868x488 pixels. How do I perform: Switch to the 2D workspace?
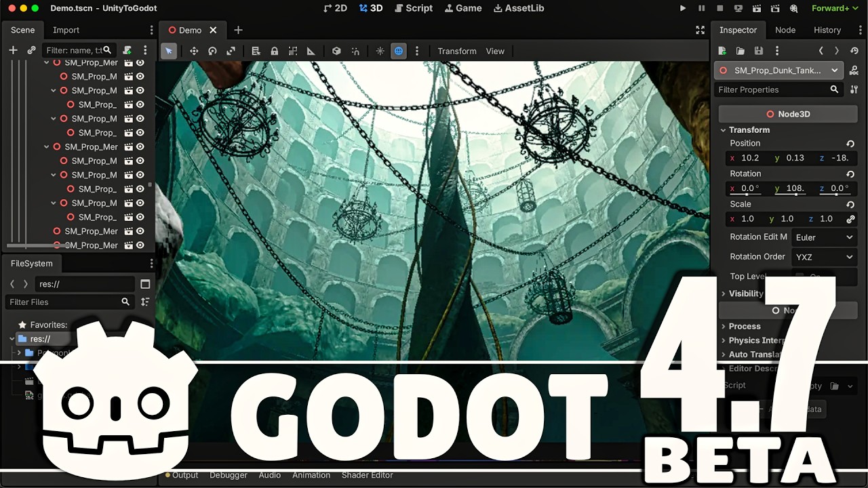tap(335, 8)
